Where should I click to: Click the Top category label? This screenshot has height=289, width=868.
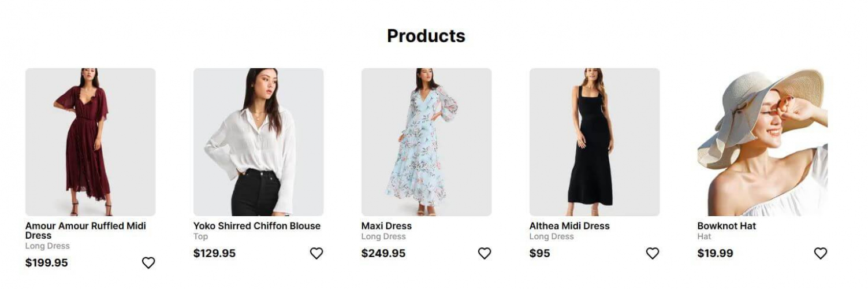[201, 236]
